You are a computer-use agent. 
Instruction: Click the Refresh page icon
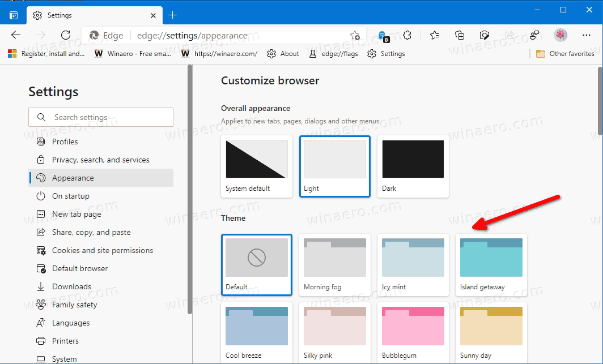click(66, 35)
